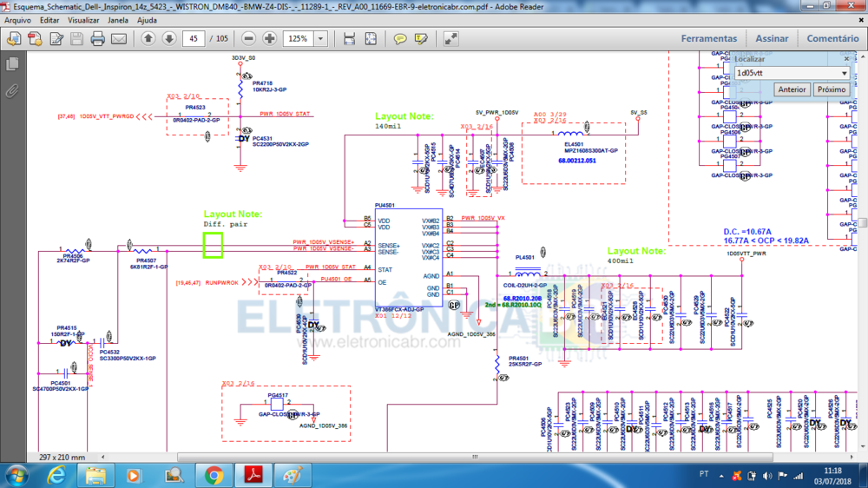Click the page number input field
The image size is (868, 488).
193,39
